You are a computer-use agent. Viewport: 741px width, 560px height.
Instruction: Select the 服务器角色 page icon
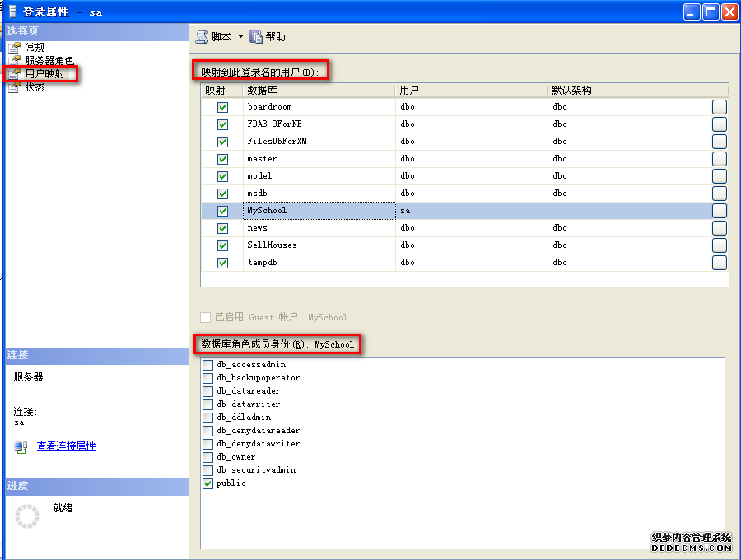point(15,61)
